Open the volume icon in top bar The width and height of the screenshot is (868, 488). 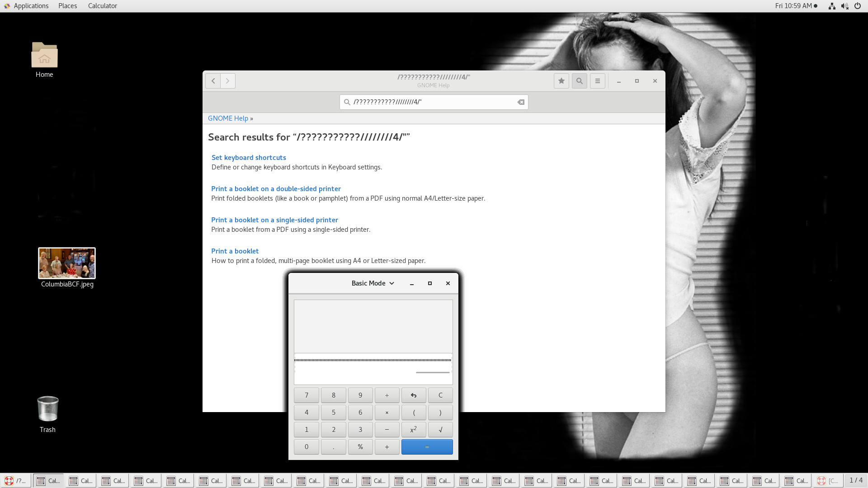[844, 6]
